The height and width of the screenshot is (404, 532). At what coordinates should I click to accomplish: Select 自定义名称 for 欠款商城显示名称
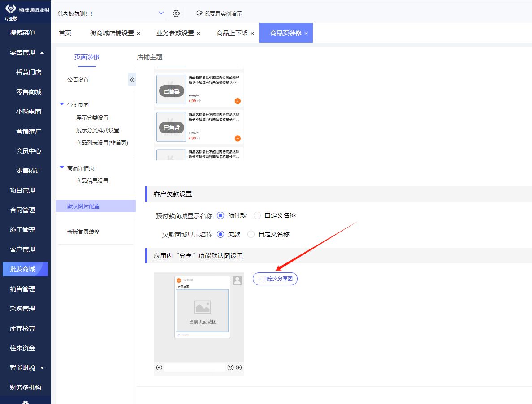click(x=251, y=234)
